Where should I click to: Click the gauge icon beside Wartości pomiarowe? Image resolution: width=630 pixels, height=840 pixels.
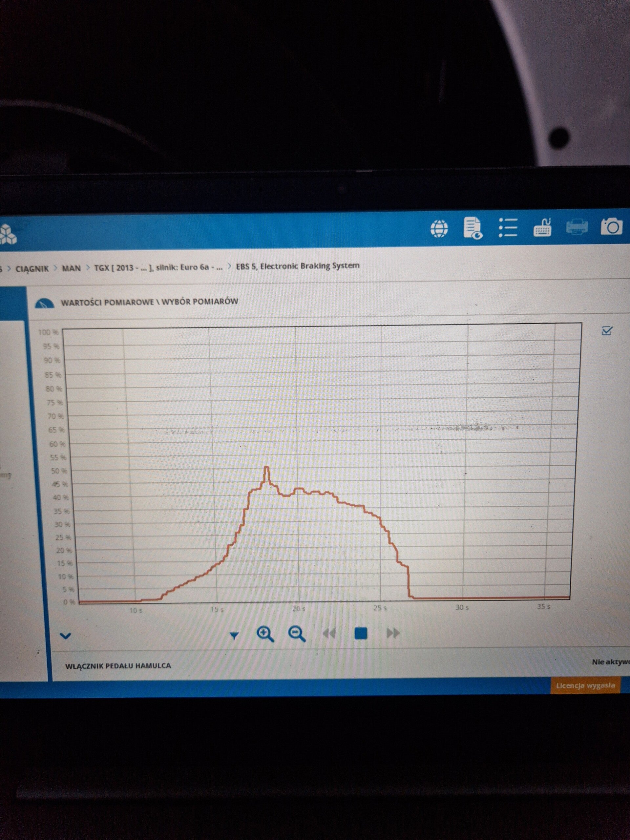tap(44, 304)
